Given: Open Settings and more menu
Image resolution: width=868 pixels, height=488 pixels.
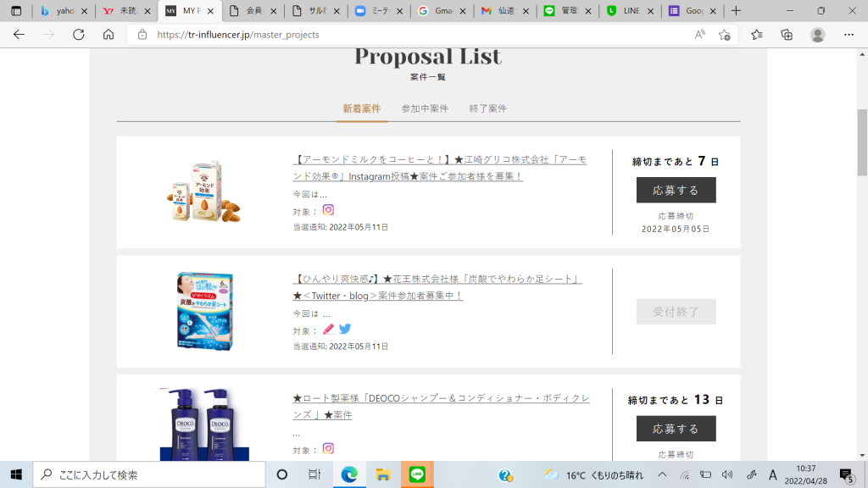Looking at the screenshot, I should coord(849,34).
